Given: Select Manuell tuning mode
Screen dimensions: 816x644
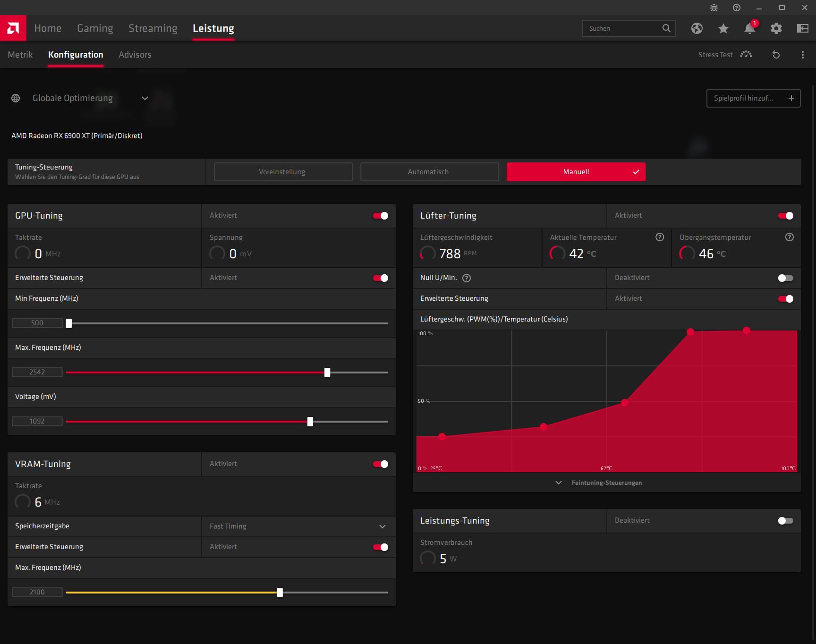Looking at the screenshot, I should 576,172.
